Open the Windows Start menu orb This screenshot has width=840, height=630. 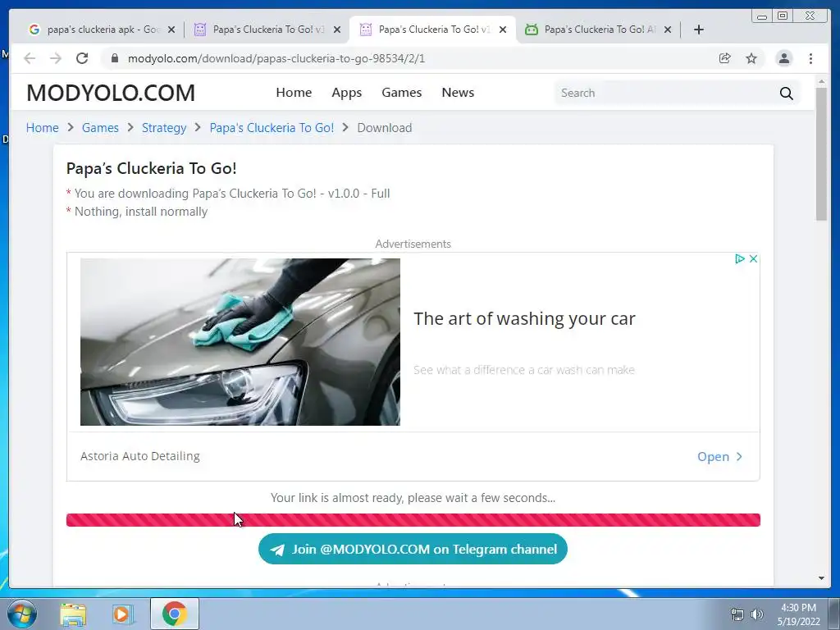[22, 614]
